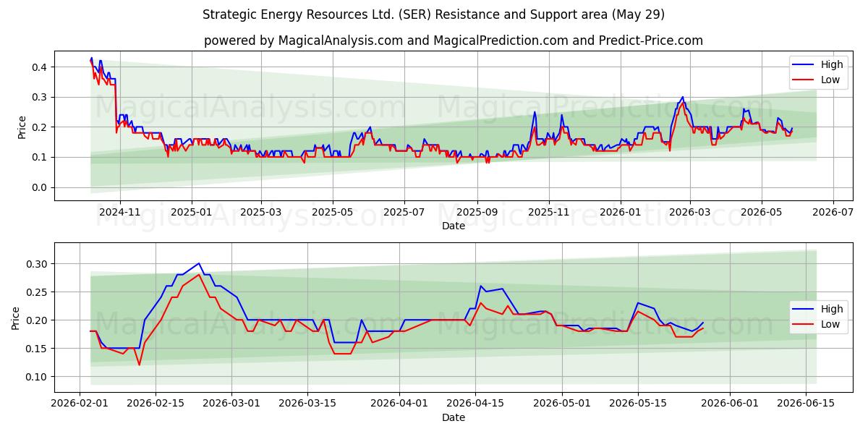Click the 2024-11 tick label

[119, 213]
